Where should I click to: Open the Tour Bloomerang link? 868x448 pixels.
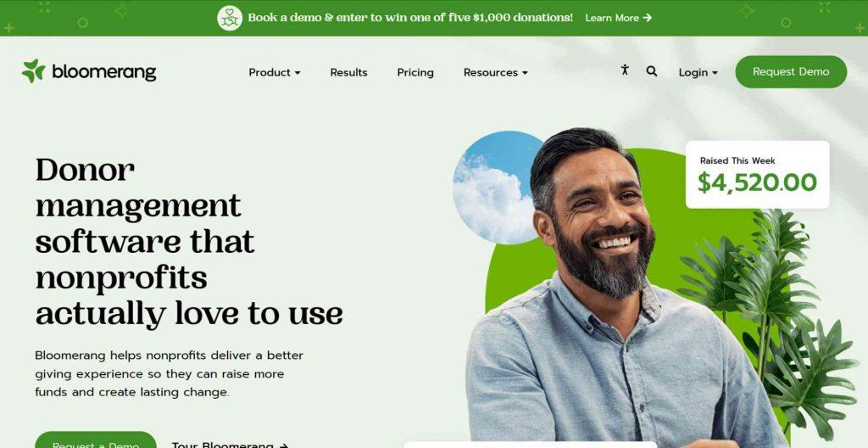(x=230, y=445)
